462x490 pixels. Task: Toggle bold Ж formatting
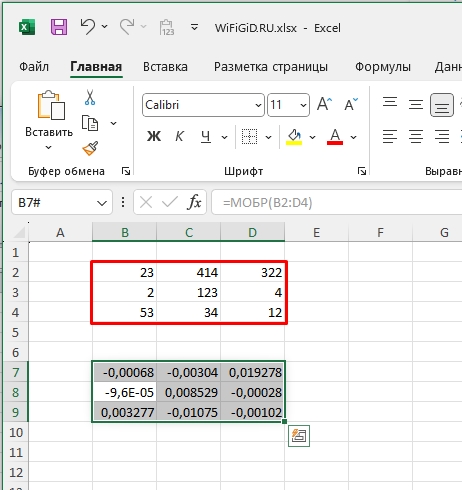tap(154, 136)
